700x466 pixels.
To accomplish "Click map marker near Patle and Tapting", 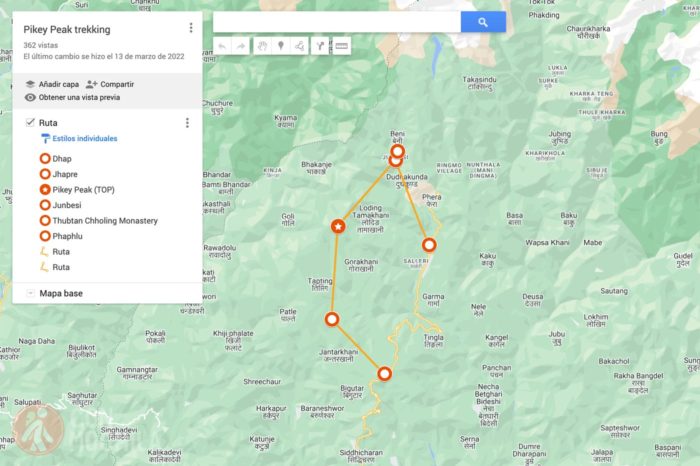I will (332, 319).
